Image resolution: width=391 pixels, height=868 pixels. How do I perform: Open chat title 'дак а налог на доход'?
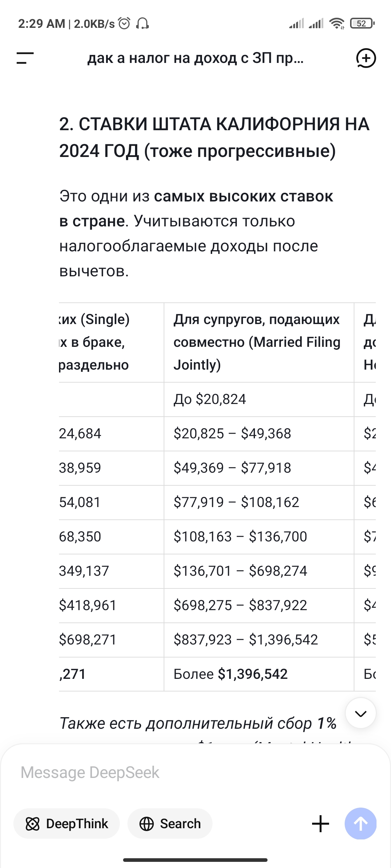[195, 58]
